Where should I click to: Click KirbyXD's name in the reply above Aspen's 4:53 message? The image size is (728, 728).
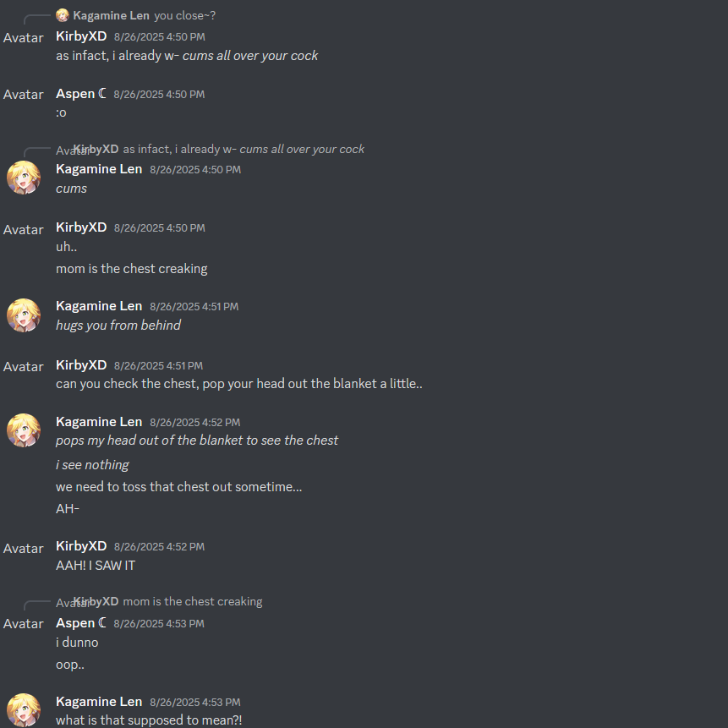click(96, 601)
